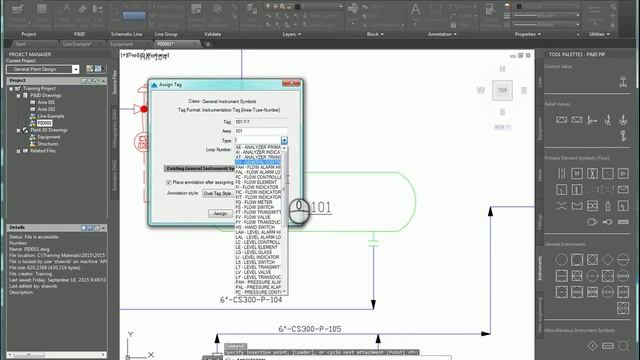
Task: Select Area 101 drawing in the project tree
Action: (46, 102)
